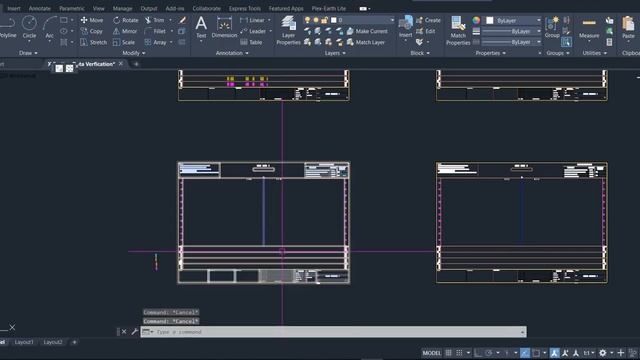
Task: Expand the Block panel
Action: point(420,53)
